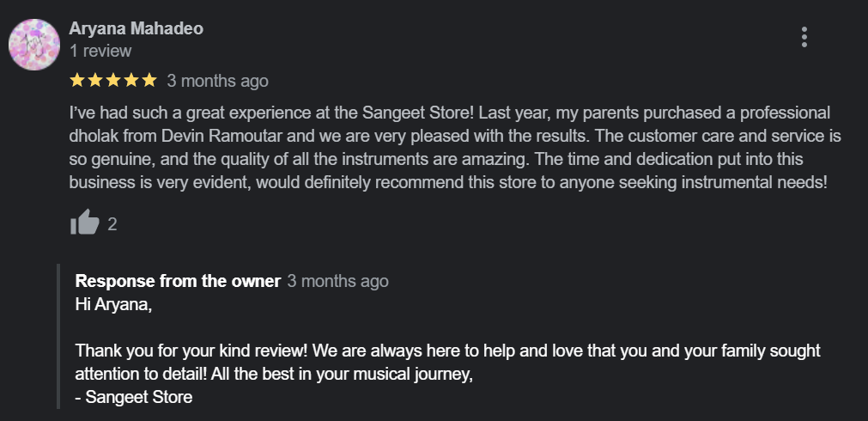The width and height of the screenshot is (868, 421).
Task: Open Aryana Mahadeo's profile picture
Action: point(33,43)
